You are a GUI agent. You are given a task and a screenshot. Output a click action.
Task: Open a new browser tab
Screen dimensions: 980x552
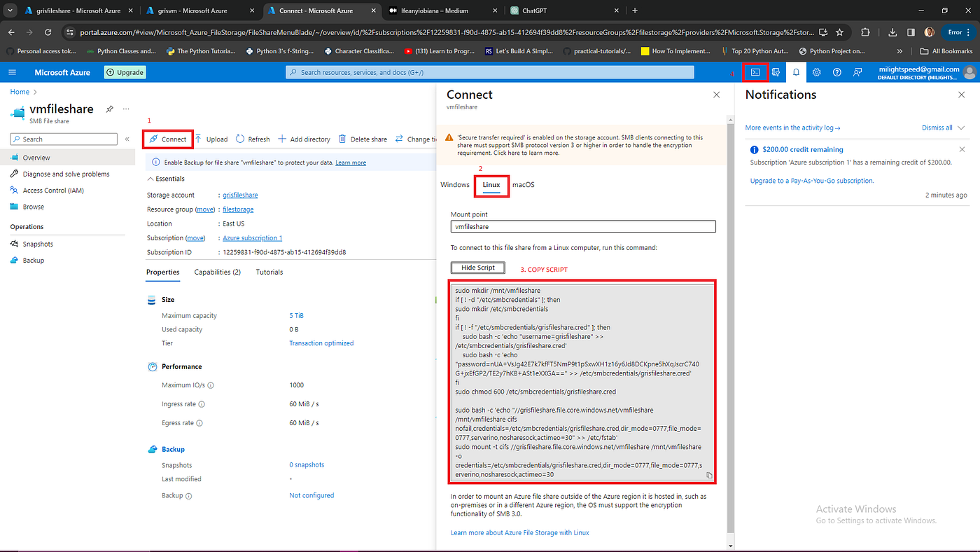(635, 11)
